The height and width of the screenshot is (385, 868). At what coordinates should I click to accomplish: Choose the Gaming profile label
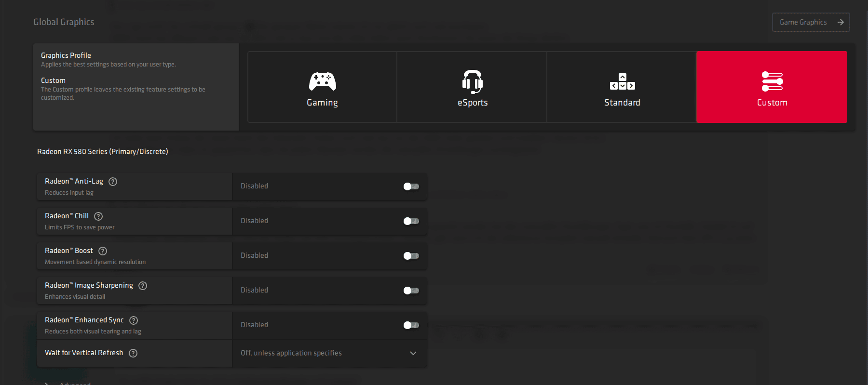tap(322, 103)
